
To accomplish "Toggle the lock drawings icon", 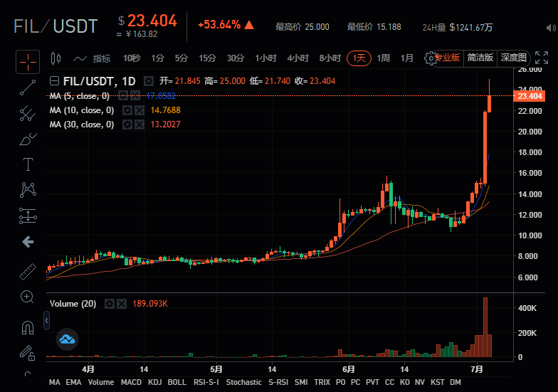I will tap(28, 352).
